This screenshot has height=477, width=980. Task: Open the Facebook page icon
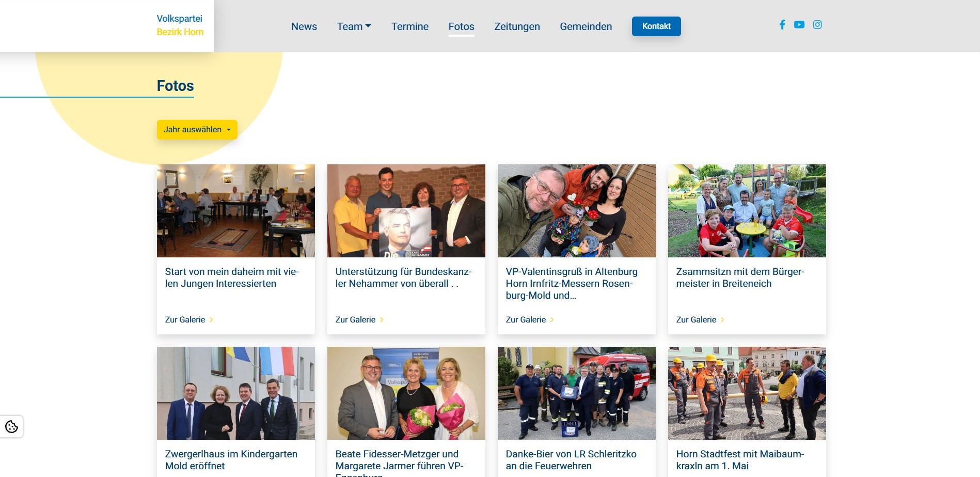point(782,25)
